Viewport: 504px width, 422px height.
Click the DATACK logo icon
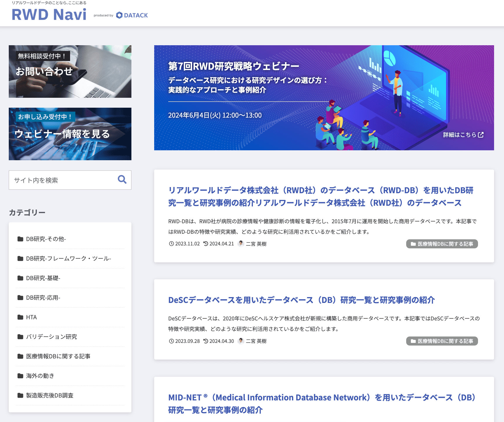(119, 15)
